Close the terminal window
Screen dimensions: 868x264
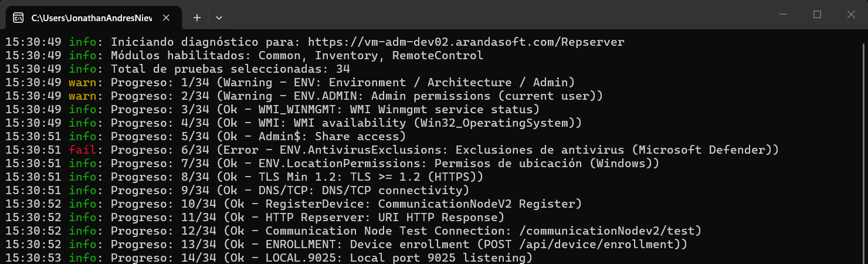[x=851, y=15]
